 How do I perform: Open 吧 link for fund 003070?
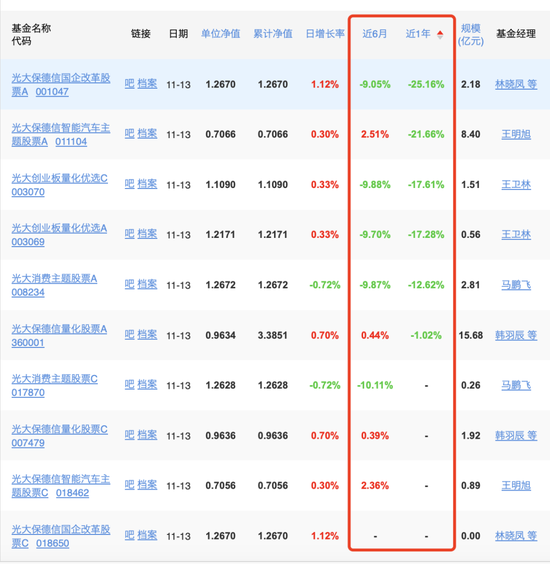point(129,184)
